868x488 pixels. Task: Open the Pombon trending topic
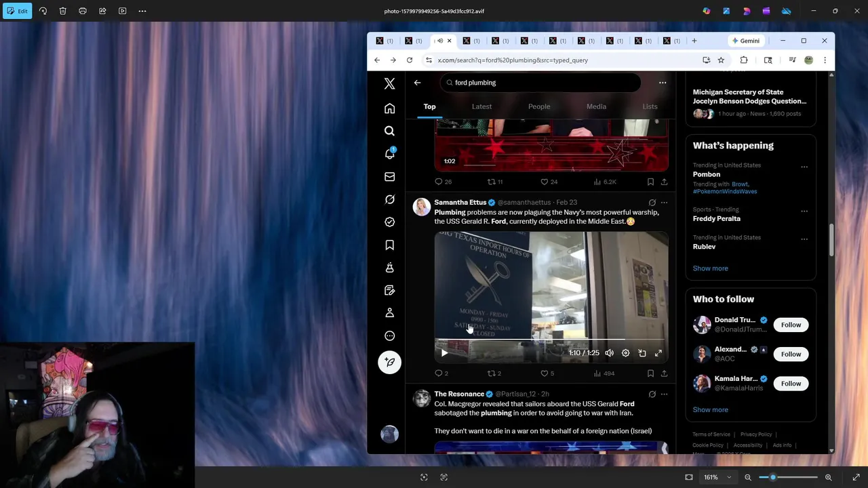707,174
